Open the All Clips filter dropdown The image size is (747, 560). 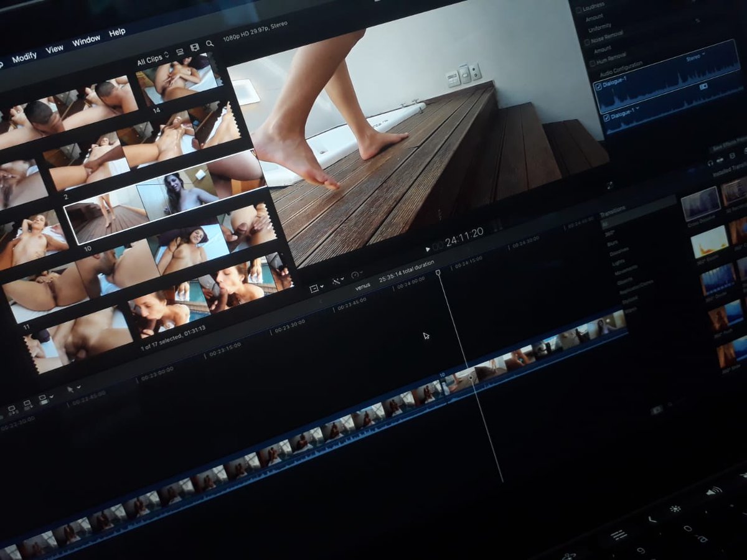tap(153, 58)
